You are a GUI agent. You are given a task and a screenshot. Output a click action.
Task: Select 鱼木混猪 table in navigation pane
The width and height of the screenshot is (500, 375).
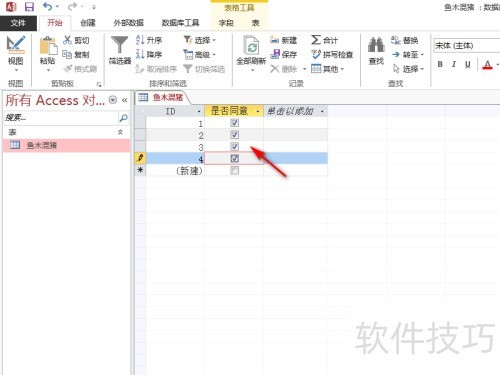(x=67, y=145)
